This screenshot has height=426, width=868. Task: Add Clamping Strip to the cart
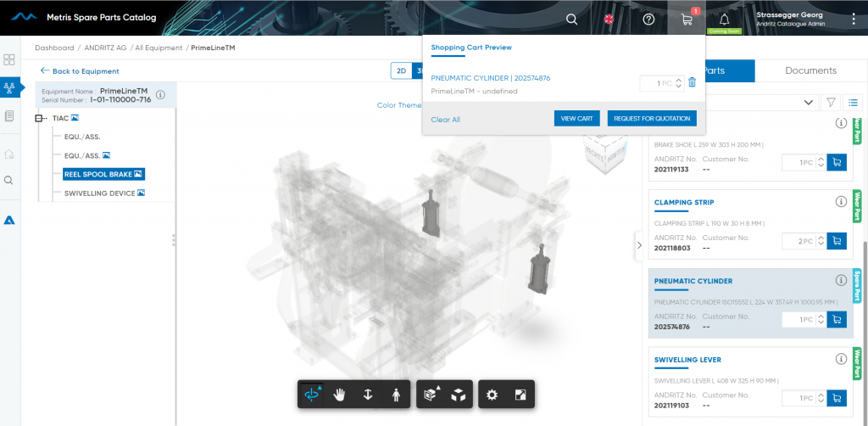pos(837,241)
